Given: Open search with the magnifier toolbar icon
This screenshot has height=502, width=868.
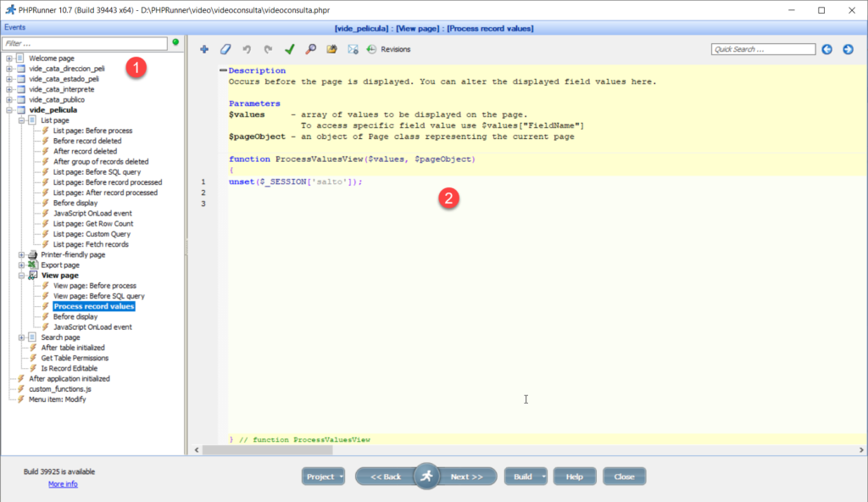Looking at the screenshot, I should pos(311,49).
